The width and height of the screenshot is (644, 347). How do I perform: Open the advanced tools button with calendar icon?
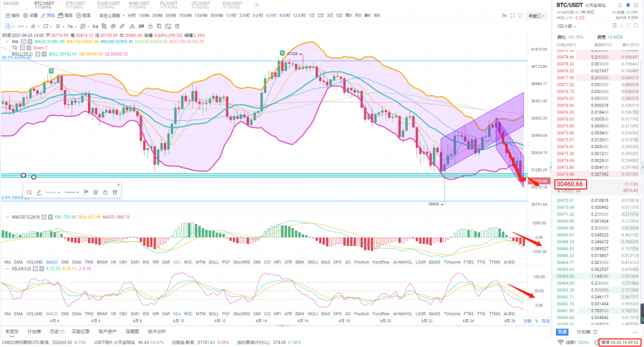(66, 16)
